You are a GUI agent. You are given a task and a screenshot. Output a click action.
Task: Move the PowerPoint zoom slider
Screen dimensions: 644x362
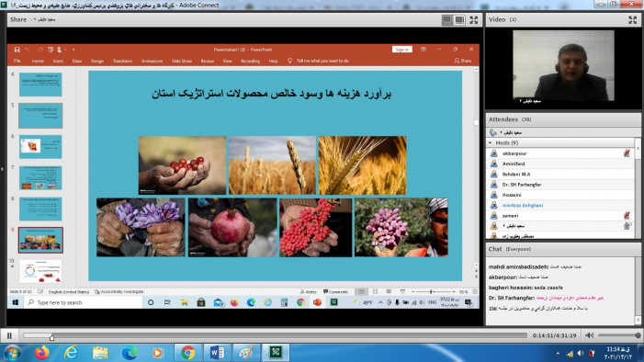point(431,292)
